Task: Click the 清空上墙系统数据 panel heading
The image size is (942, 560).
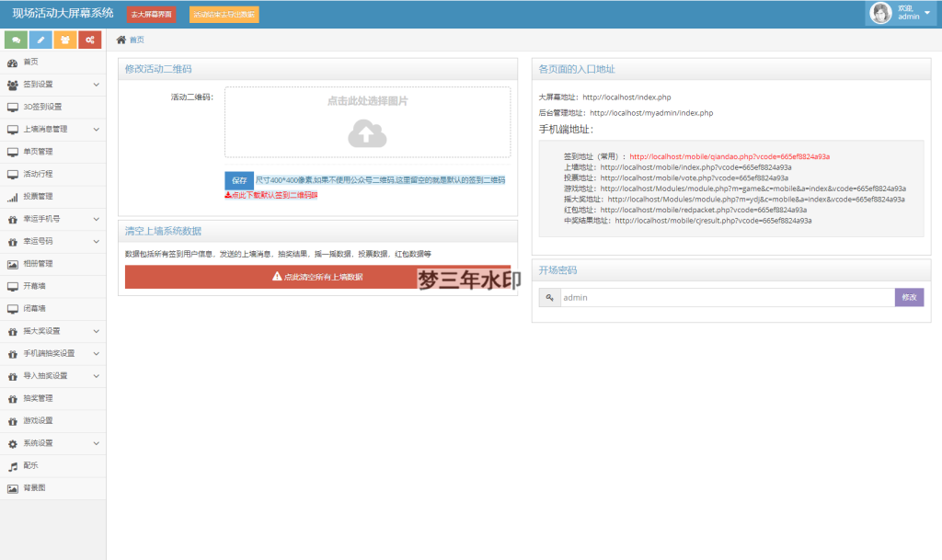Action: click(163, 231)
